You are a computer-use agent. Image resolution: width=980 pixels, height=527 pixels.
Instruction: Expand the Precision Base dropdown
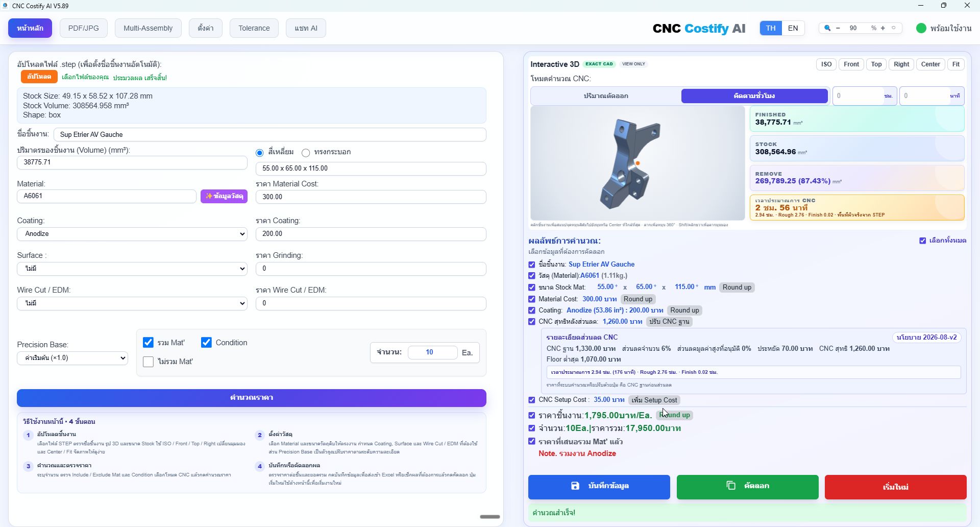click(72, 358)
